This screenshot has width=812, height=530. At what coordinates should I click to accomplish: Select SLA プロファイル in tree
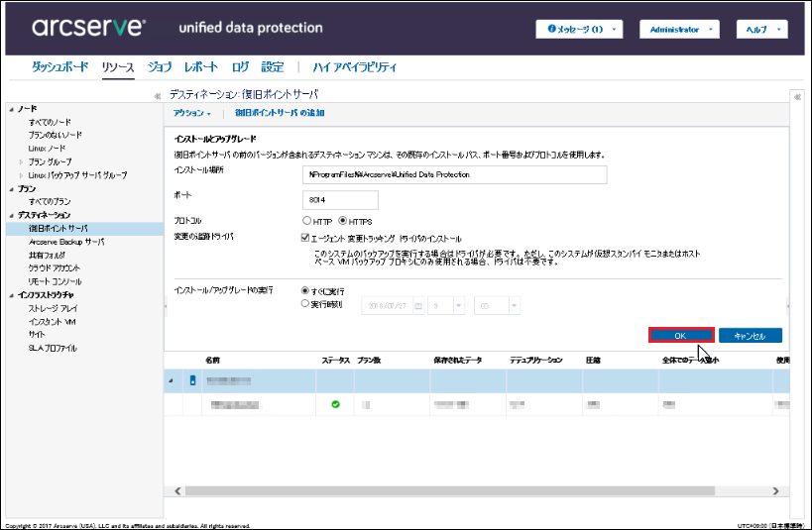pyautogui.click(x=53, y=349)
